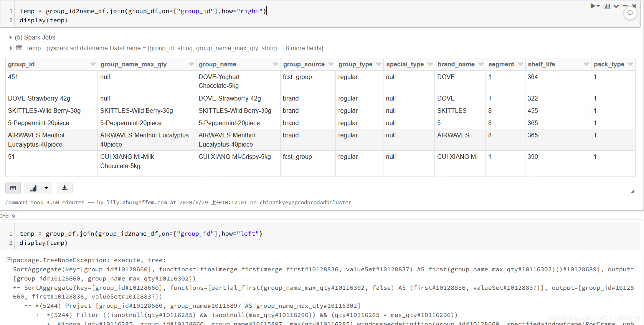Screen dimensions: 644x325
Task: Place the cursor on display(temp) in Cmd 9
Action: (43, 243)
